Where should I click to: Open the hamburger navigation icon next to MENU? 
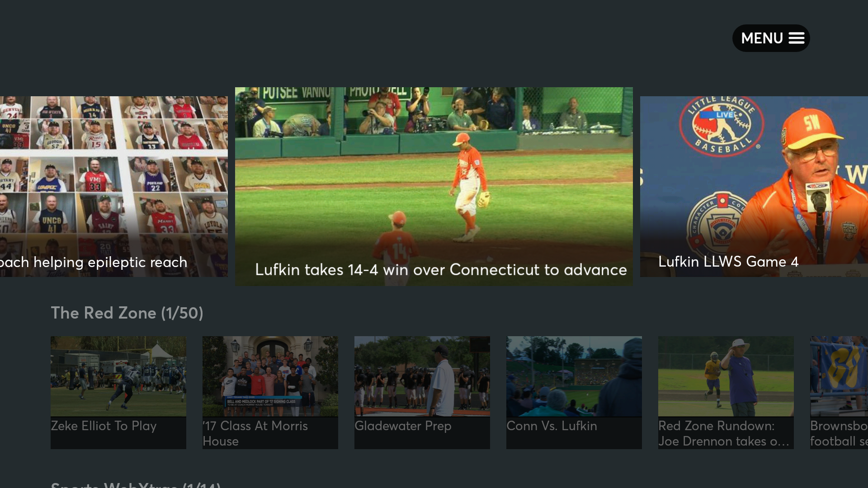pos(796,38)
